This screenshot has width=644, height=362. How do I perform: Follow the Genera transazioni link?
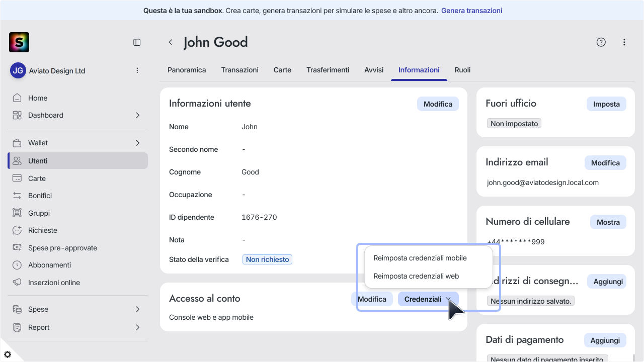click(471, 11)
